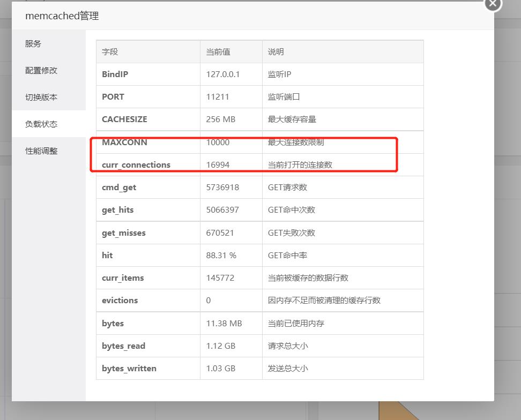
Task: Close the memcached管理 dialog
Action: [x=493, y=4]
